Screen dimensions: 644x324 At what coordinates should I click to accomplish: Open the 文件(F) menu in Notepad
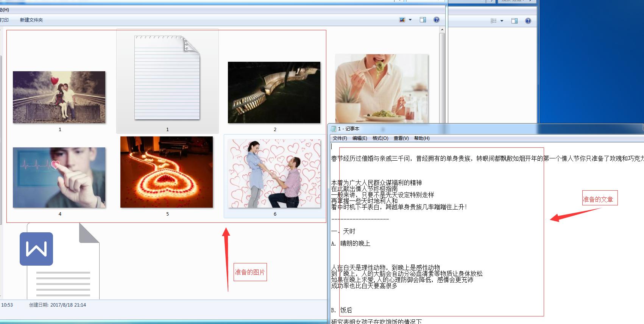pos(340,138)
